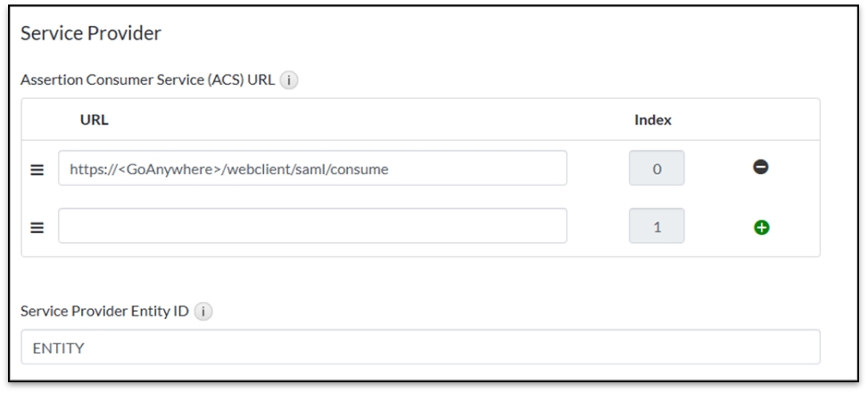
Task: Click the drag handle of the empty URL row
Action: click(37, 228)
